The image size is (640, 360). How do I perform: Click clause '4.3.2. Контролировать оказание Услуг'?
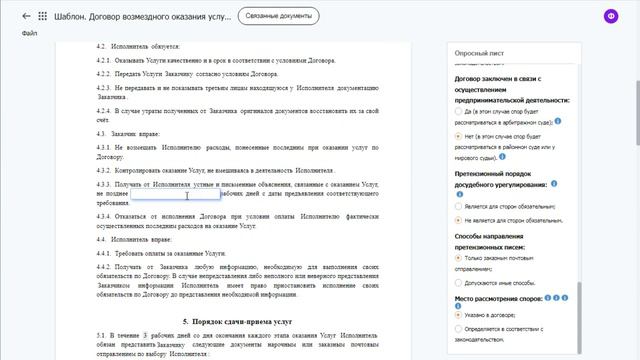point(216,171)
